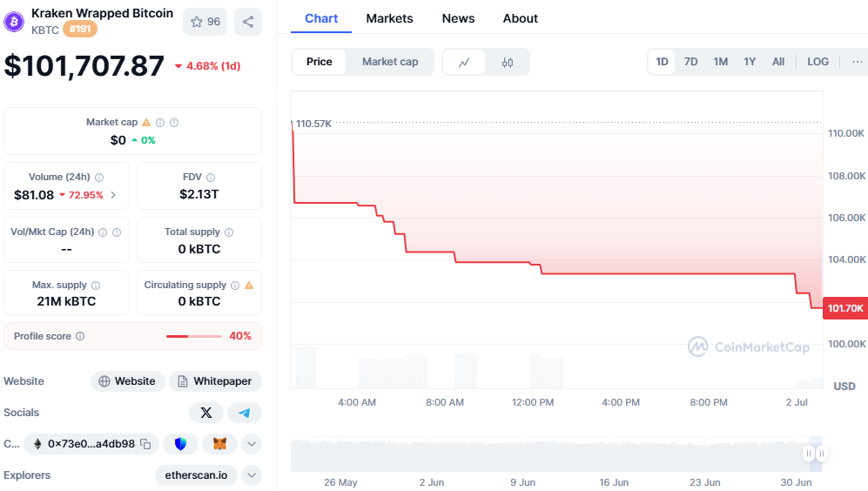Open the second info icon beside Market cap
Image resolution: width=868 pixels, height=491 pixels.
click(174, 123)
